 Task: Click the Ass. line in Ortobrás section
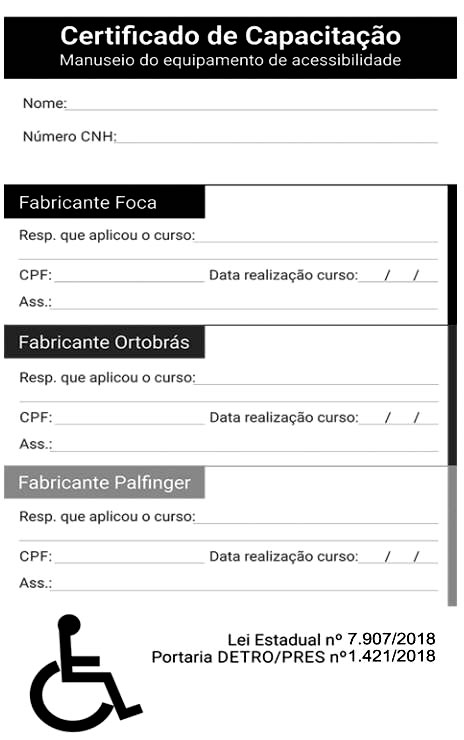245,445
